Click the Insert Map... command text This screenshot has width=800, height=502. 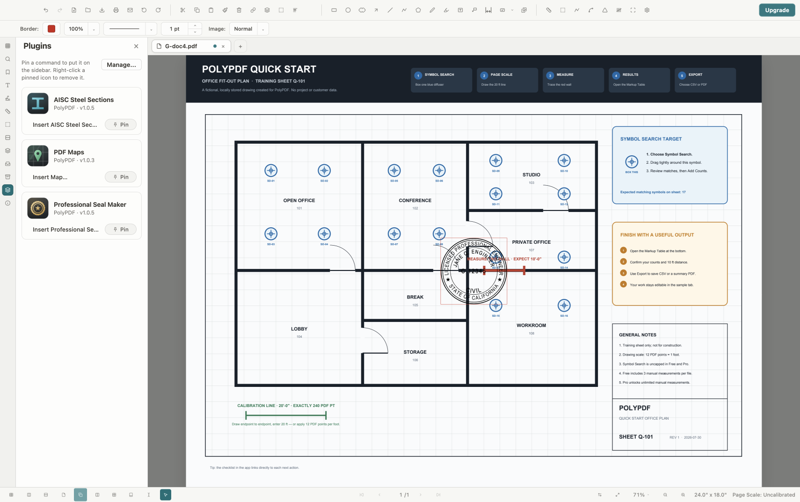pyautogui.click(x=50, y=177)
